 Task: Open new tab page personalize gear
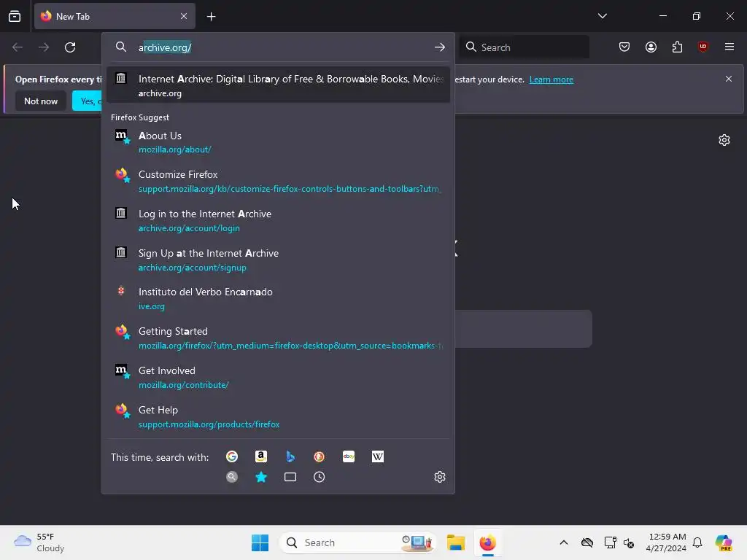pyautogui.click(x=724, y=139)
